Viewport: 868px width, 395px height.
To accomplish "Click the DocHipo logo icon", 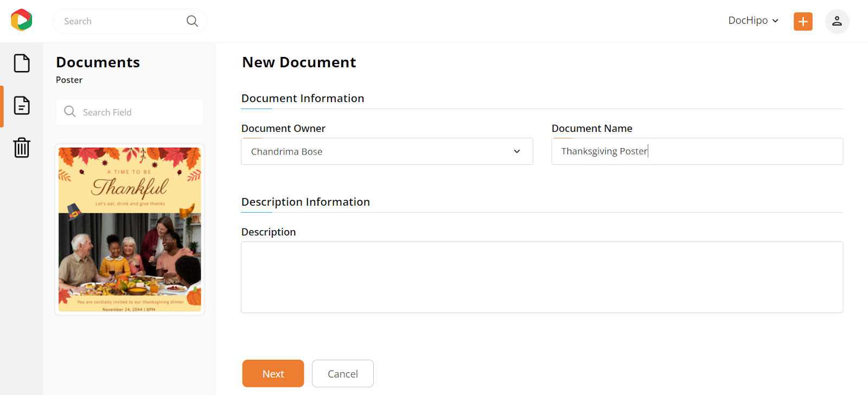I will (22, 20).
